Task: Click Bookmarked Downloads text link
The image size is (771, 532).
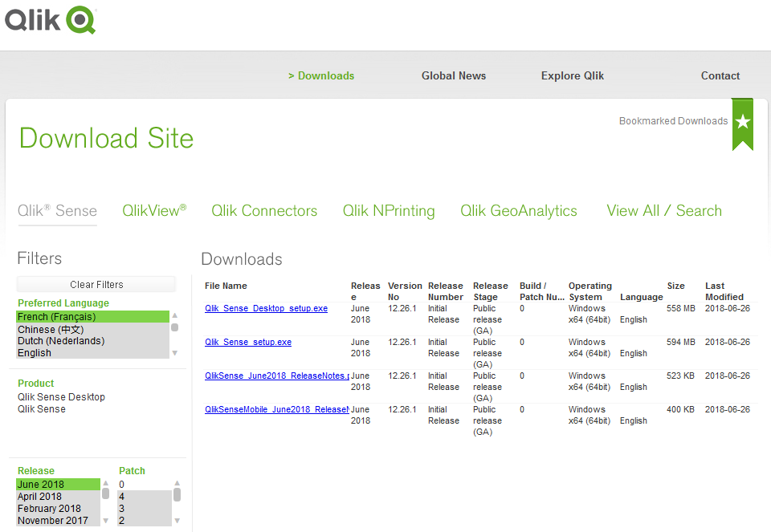Action: pos(673,121)
